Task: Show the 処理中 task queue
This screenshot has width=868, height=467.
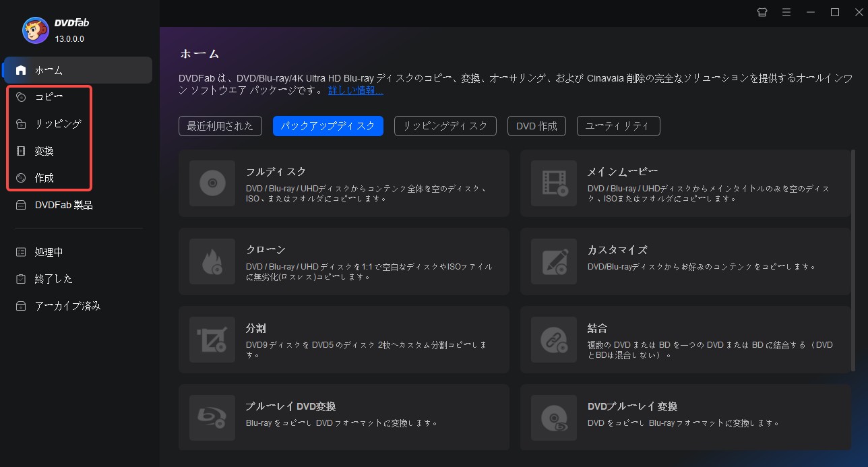Action: [x=77, y=252]
